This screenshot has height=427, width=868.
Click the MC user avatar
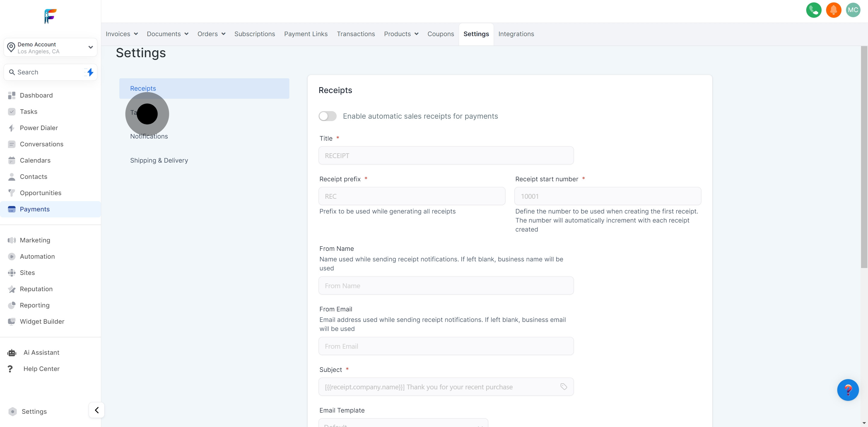coord(853,10)
